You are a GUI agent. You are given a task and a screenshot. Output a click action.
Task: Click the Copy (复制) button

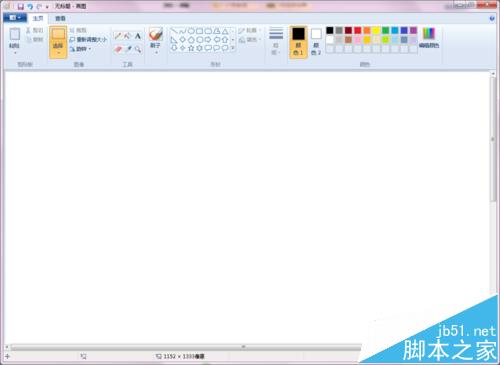pyautogui.click(x=35, y=40)
